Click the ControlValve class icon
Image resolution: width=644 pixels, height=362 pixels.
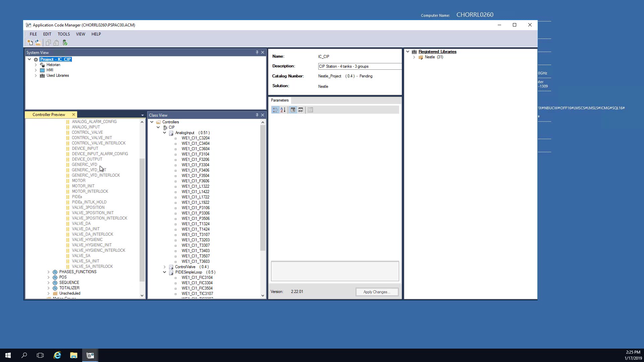click(171, 267)
